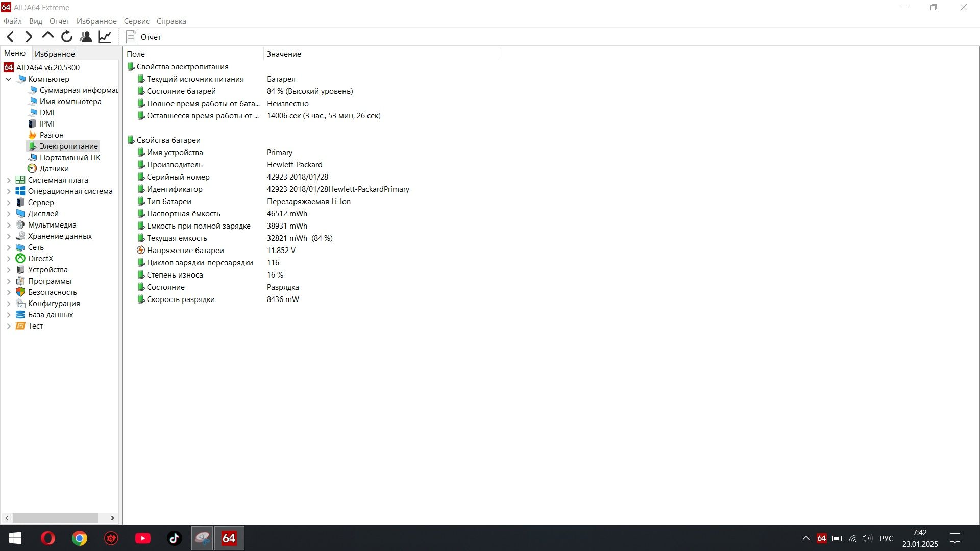Expand the Дисплей node
980x551 pixels.
click(x=9, y=214)
